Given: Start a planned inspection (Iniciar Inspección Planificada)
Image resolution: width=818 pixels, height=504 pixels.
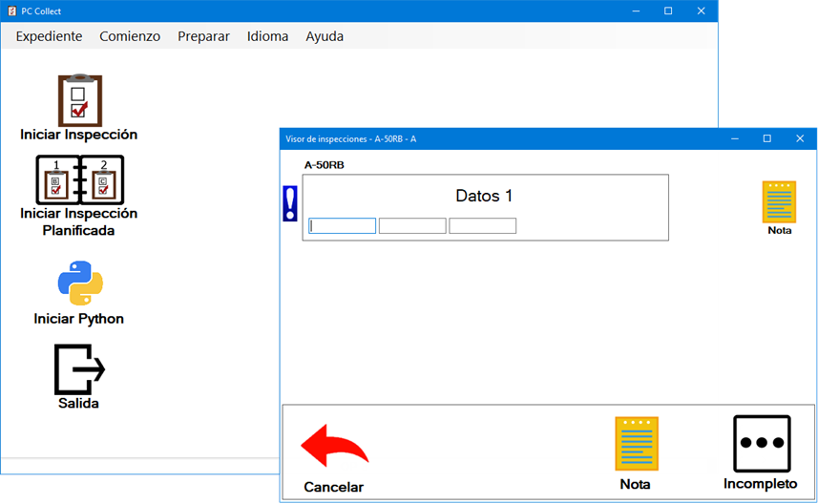Looking at the screenshot, I should point(79,179).
